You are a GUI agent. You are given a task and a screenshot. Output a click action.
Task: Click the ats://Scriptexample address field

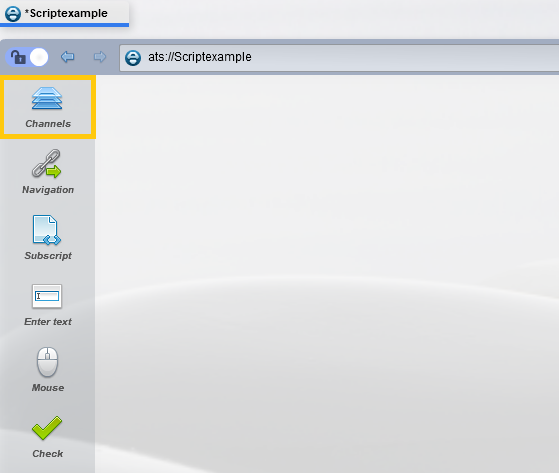point(339,57)
